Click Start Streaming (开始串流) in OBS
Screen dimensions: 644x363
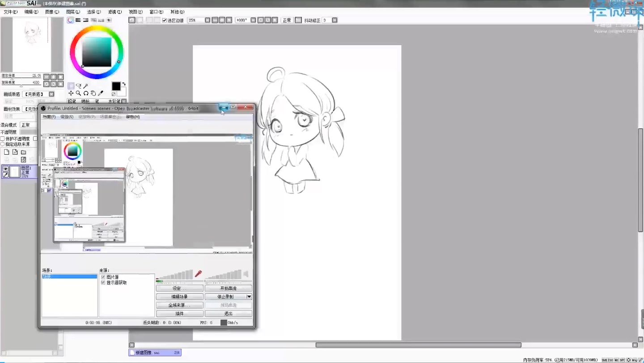click(x=228, y=288)
